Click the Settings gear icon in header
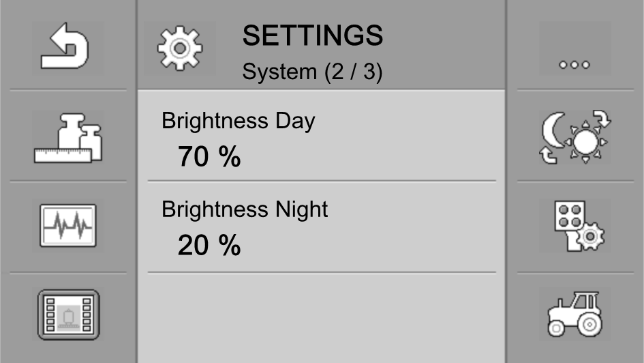The width and height of the screenshot is (644, 363). (180, 48)
